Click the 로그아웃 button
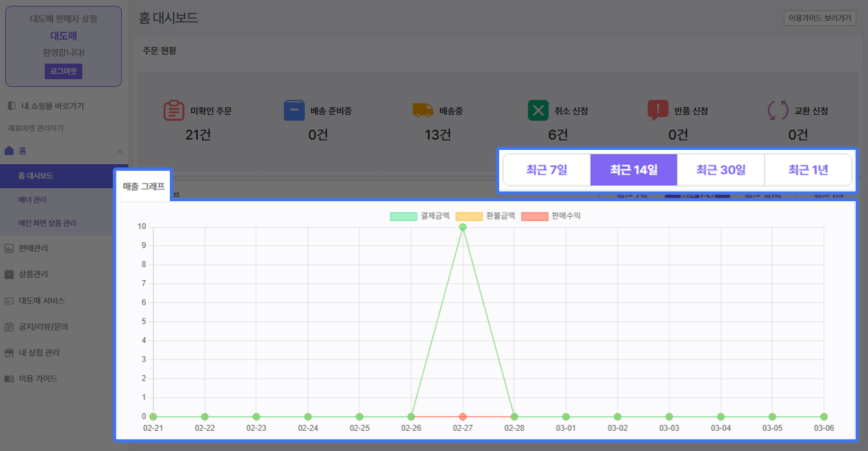 click(x=64, y=71)
